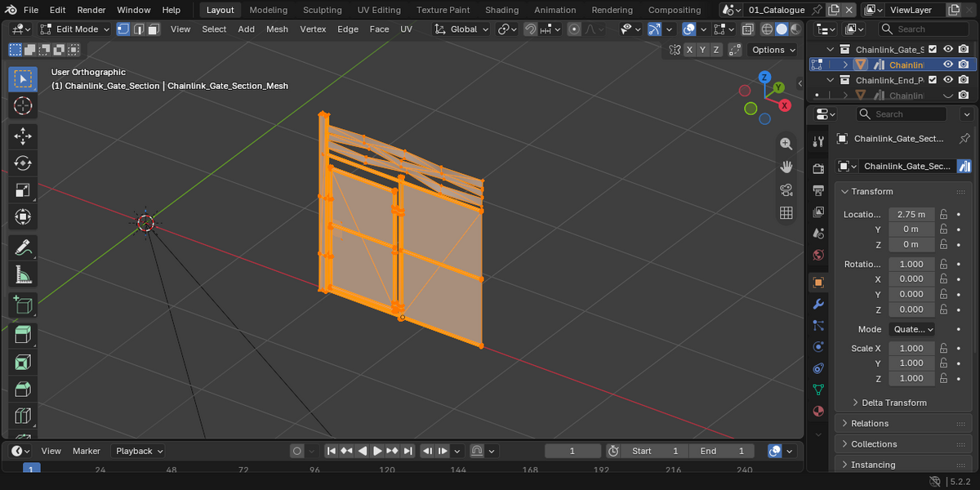980x490 pixels.
Task: Choose the Add Cube tool
Action: click(23, 305)
